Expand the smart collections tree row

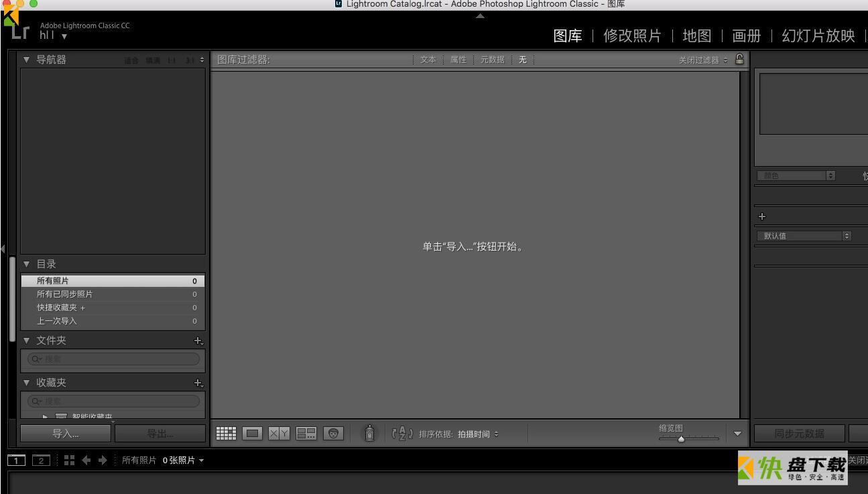point(44,417)
